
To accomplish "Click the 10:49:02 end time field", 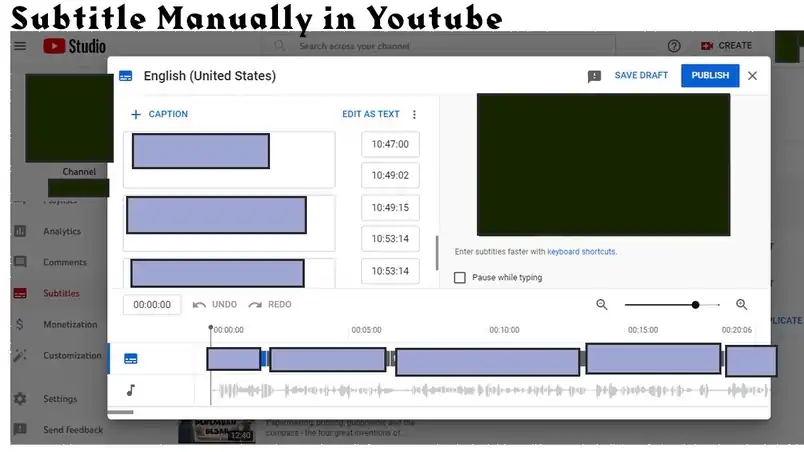I will 390,175.
